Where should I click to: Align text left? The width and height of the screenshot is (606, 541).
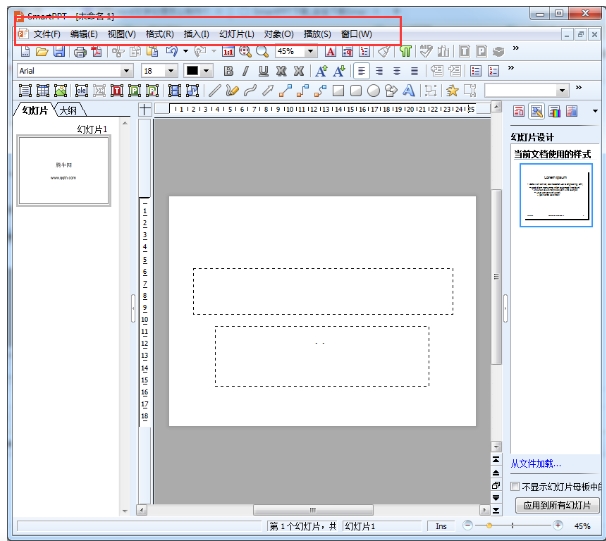[361, 71]
